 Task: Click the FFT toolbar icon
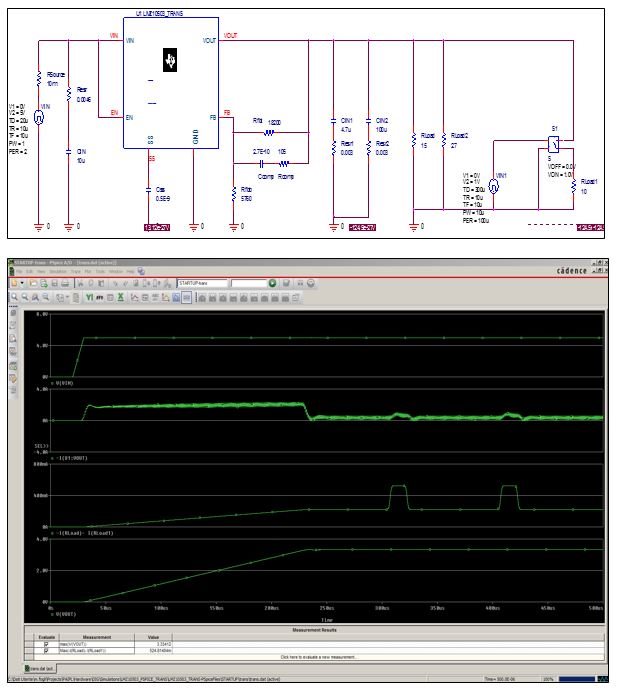[100, 297]
